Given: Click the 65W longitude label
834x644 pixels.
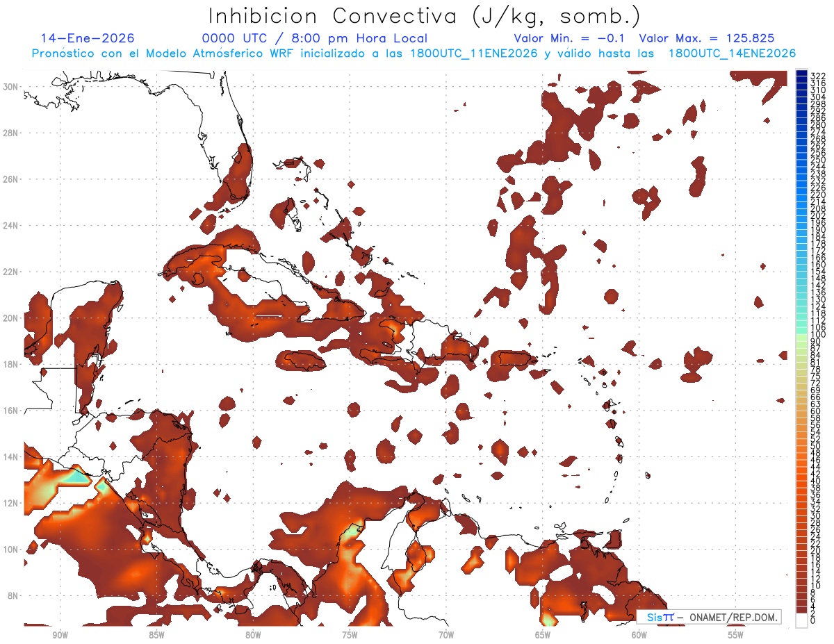Looking at the screenshot, I should tap(543, 635).
